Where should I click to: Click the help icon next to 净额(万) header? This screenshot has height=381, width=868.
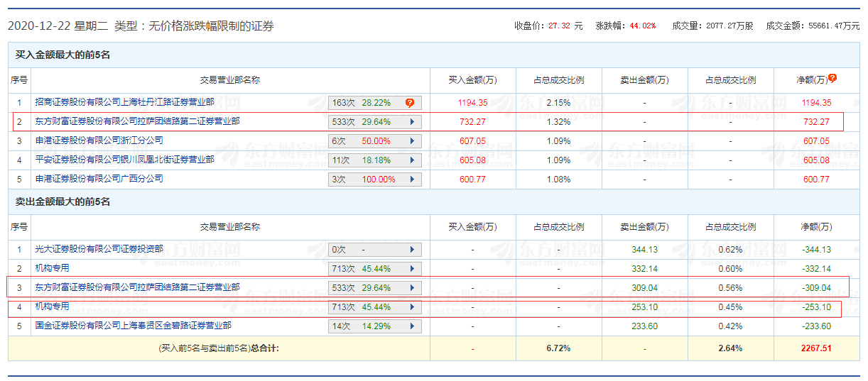tap(832, 78)
